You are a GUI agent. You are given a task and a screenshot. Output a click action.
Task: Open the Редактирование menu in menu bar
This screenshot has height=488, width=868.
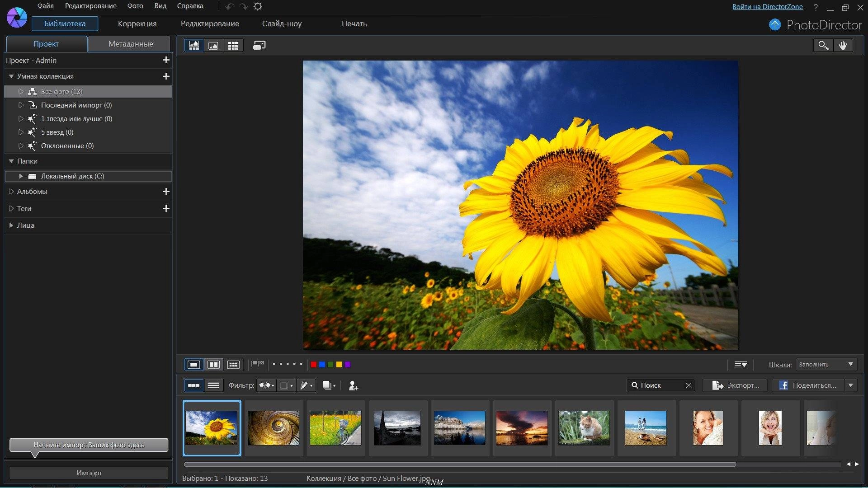pyautogui.click(x=90, y=6)
